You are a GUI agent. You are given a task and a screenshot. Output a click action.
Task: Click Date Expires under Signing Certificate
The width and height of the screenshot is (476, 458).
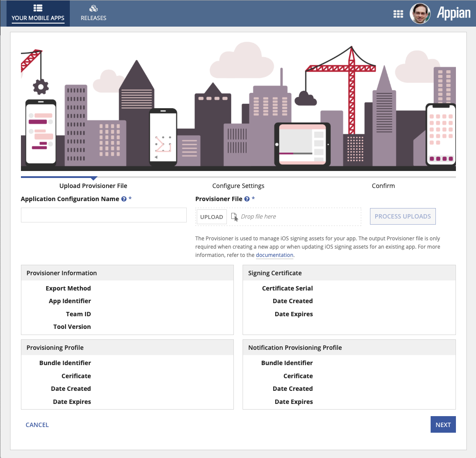click(x=294, y=314)
